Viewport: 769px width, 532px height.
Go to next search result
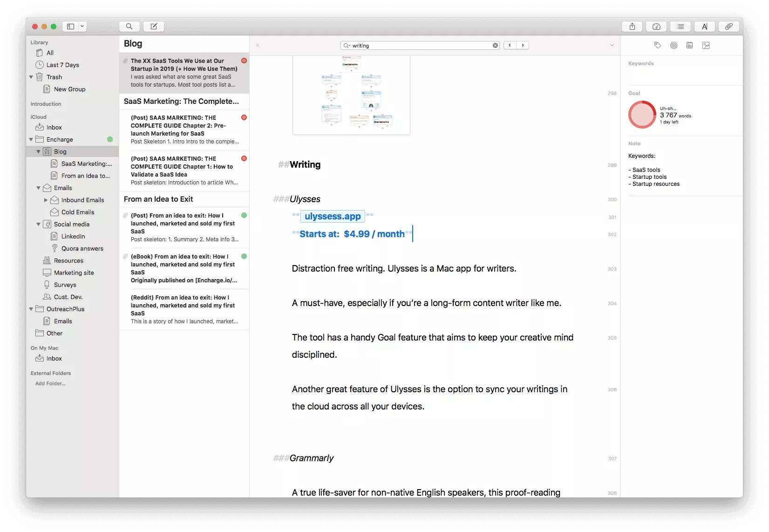523,45
